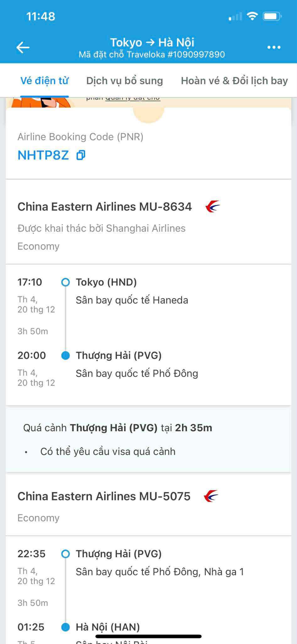The width and height of the screenshot is (297, 644).
Task: Tap the transit visa notice text
Action: [108, 452]
